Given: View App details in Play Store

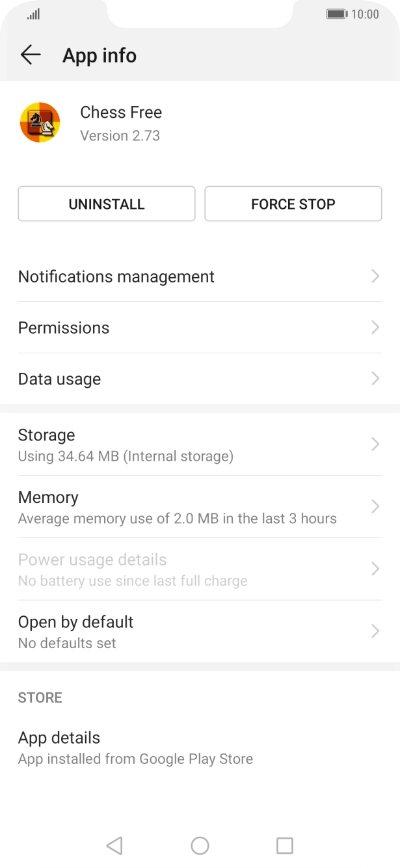Looking at the screenshot, I should (x=135, y=748).
